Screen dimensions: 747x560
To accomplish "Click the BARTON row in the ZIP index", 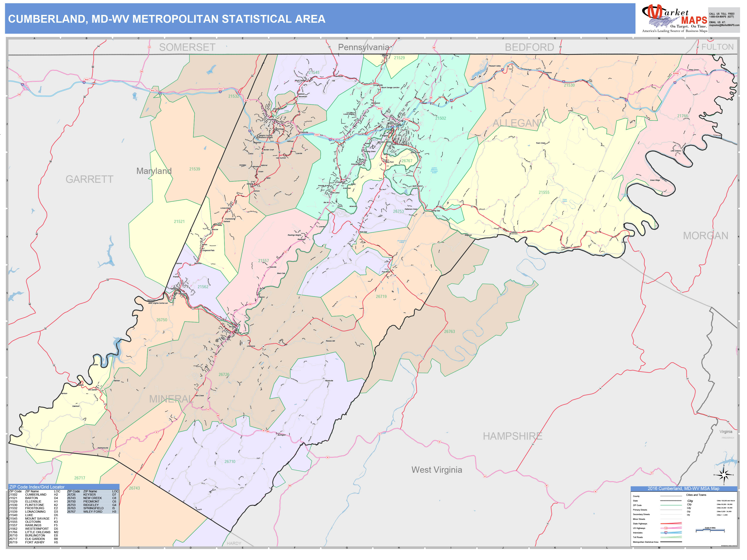I will [34, 498].
